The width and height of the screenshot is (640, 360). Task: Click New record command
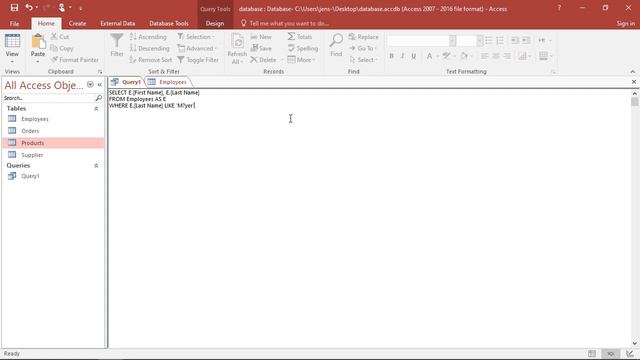[x=261, y=37]
